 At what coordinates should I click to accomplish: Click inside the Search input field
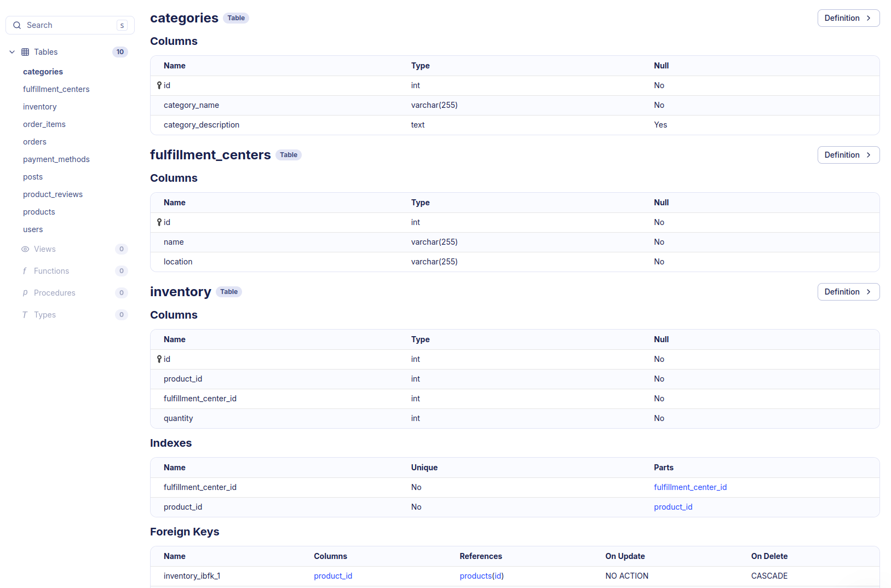tap(66, 25)
